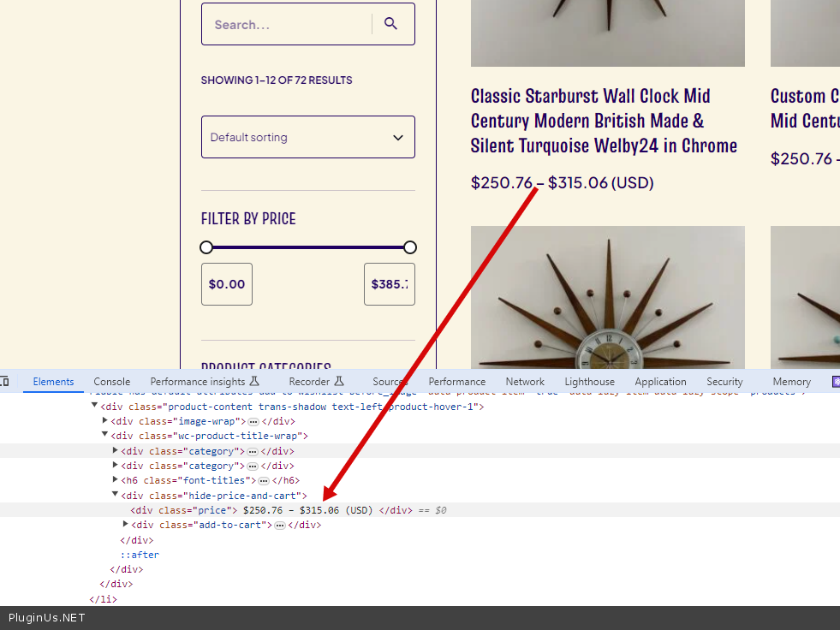Click inside the Search text field

tap(287, 25)
